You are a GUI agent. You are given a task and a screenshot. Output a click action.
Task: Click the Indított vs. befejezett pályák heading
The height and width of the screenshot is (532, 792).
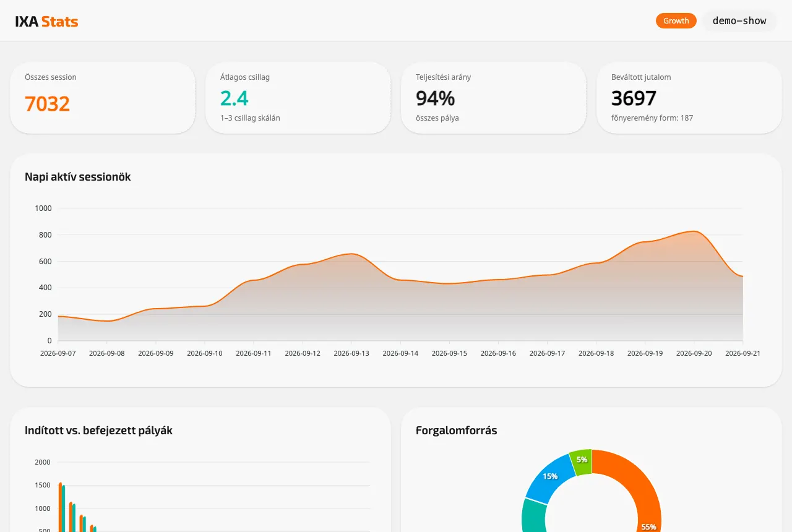click(x=98, y=431)
